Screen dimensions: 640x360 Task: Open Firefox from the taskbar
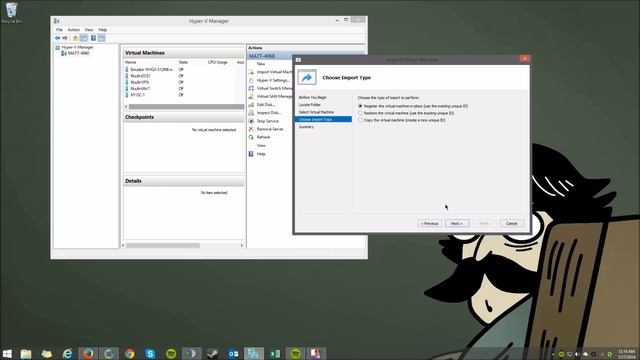pos(88,353)
